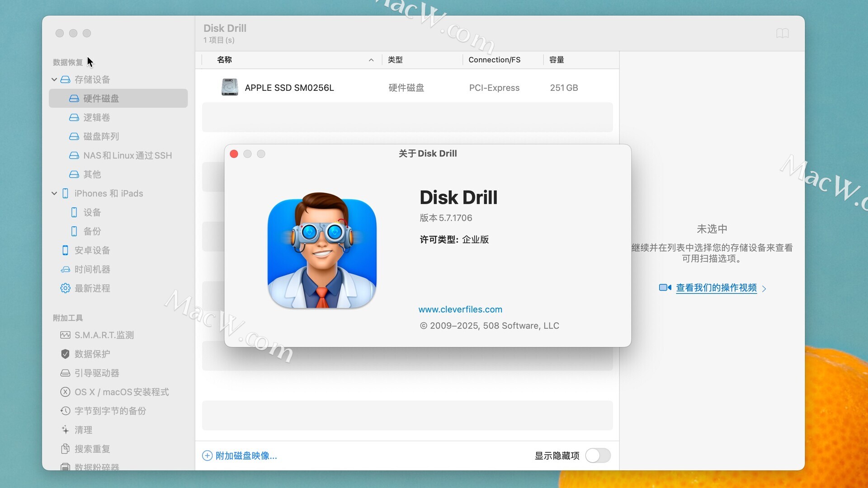This screenshot has width=868, height=488.
Task: Toggle the 显示隐藏项 switch
Action: (598, 455)
